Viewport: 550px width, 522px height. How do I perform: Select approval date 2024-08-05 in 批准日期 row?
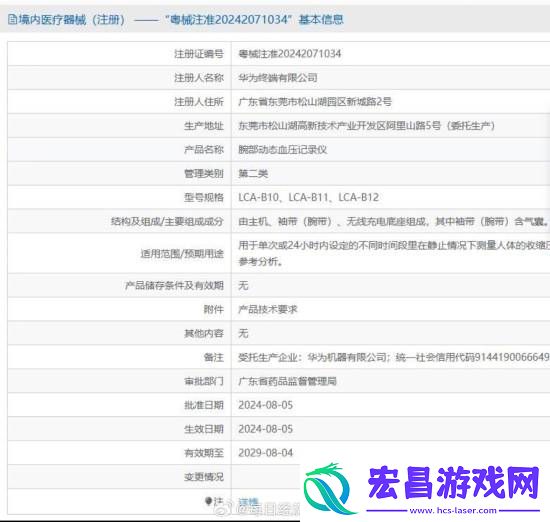click(266, 405)
